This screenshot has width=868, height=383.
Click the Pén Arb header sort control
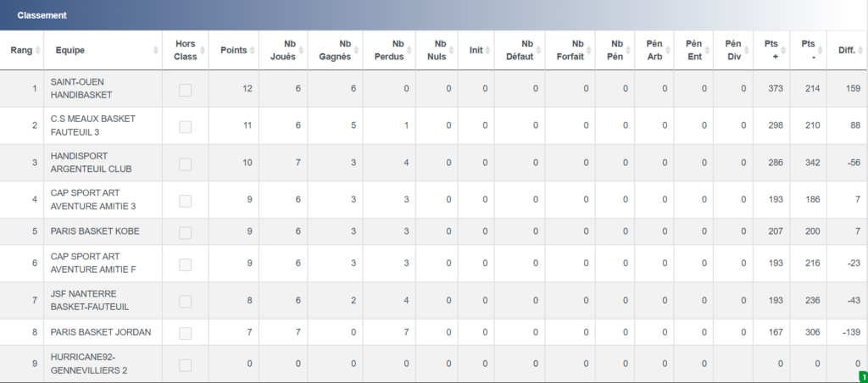[x=668, y=50]
